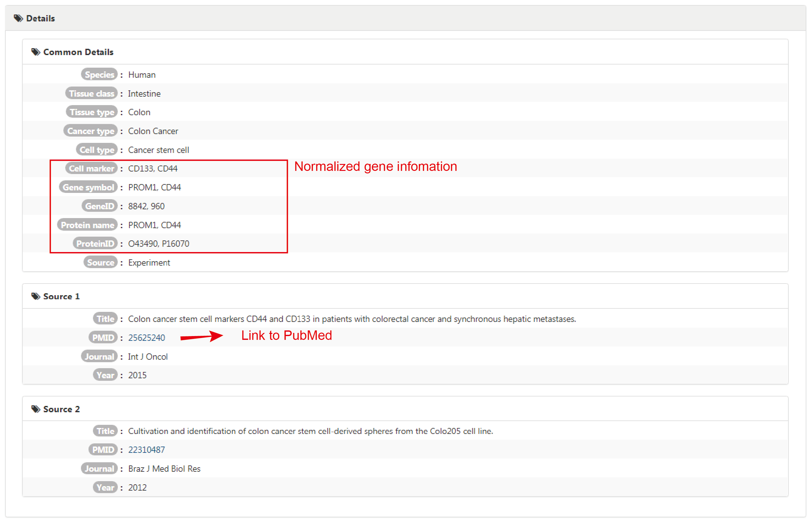Image resolution: width=812 pixels, height=523 pixels.
Task: Click the red 'Link to PubMed' annotation
Action: click(287, 335)
